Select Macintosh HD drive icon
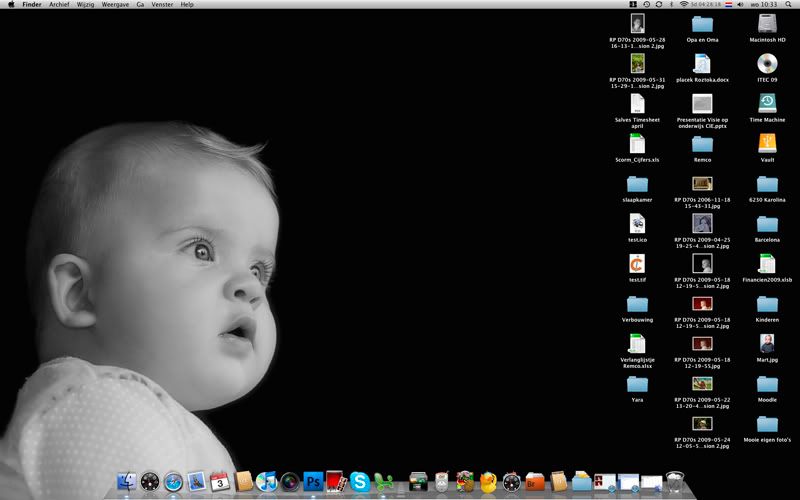The width and height of the screenshot is (800, 500). [x=767, y=24]
